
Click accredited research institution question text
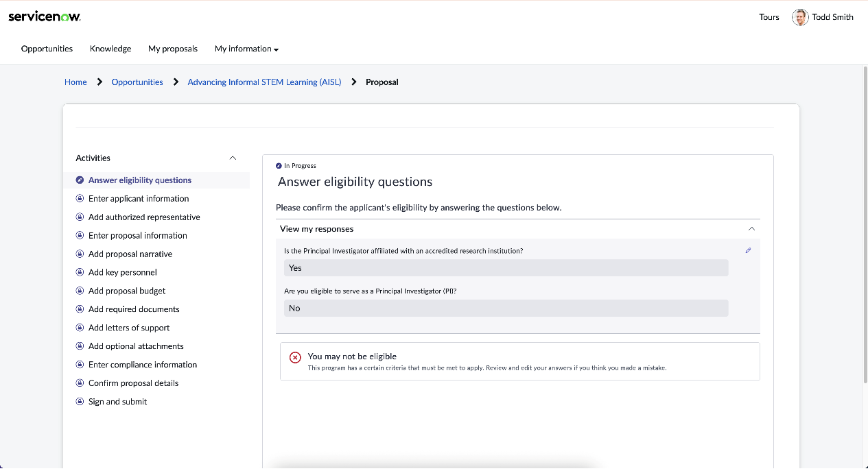coord(403,251)
